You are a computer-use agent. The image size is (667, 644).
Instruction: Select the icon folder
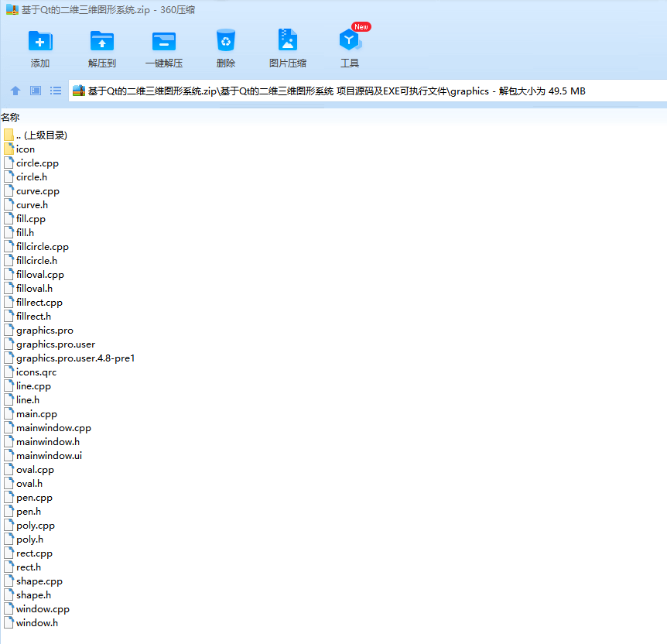tap(19, 149)
